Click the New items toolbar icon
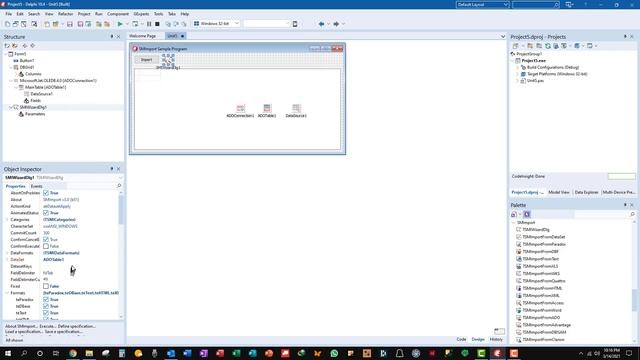The image size is (640, 360). coord(7,24)
